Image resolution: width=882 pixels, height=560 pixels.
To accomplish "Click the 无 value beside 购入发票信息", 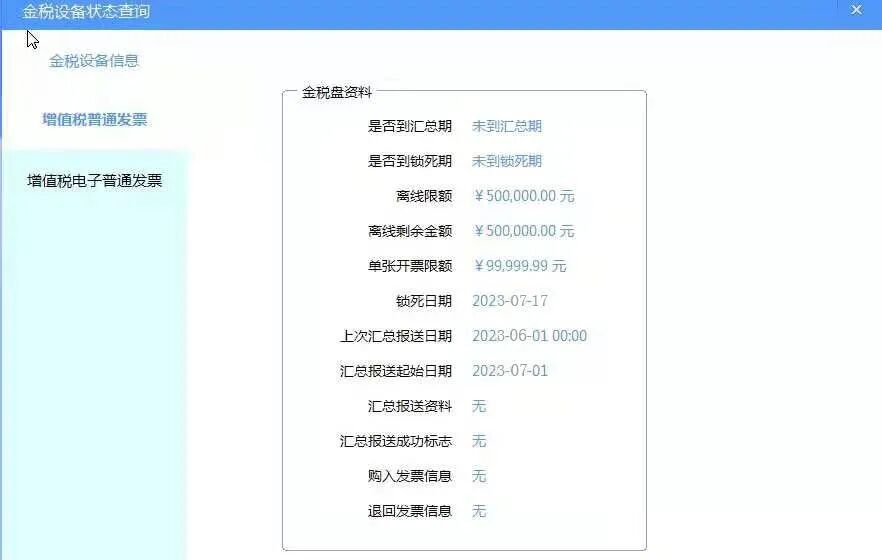I will click(479, 476).
